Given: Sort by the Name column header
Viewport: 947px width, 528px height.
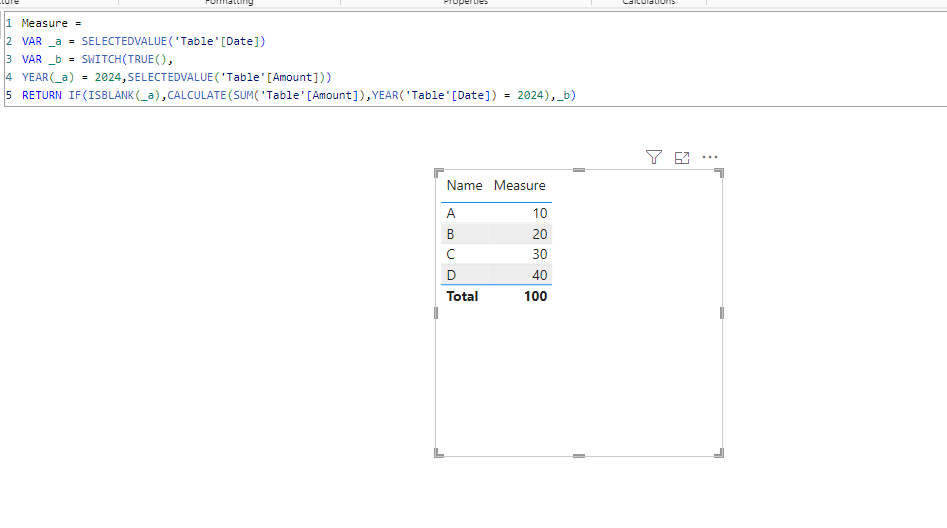Looking at the screenshot, I should (x=464, y=185).
